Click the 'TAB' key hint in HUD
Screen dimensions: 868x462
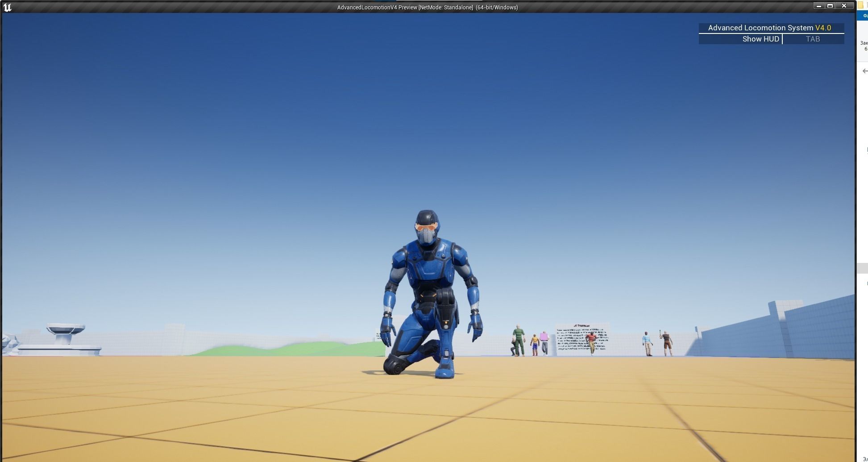tap(813, 39)
